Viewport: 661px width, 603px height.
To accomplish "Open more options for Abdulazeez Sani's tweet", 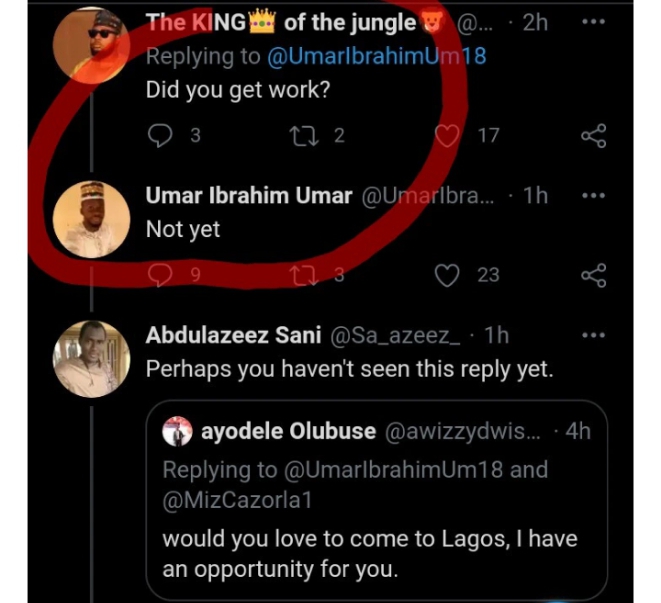I will click(x=593, y=337).
